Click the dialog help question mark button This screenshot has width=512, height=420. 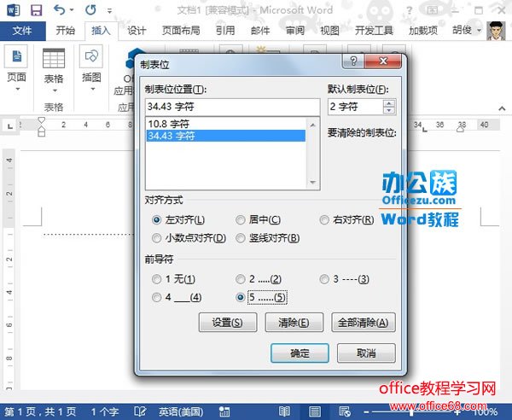(x=353, y=61)
